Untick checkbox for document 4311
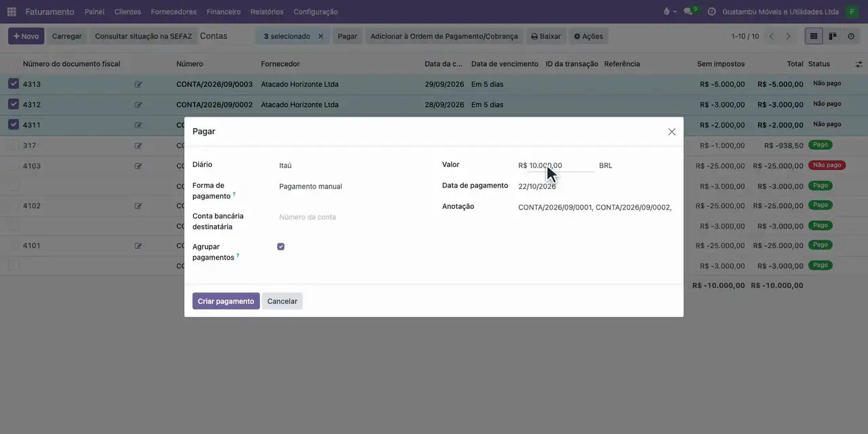This screenshot has height=434, width=868. click(14, 125)
